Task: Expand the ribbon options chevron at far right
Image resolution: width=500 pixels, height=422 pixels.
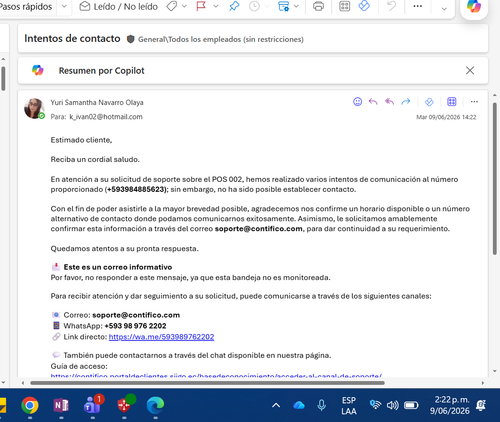Action: 444,9
